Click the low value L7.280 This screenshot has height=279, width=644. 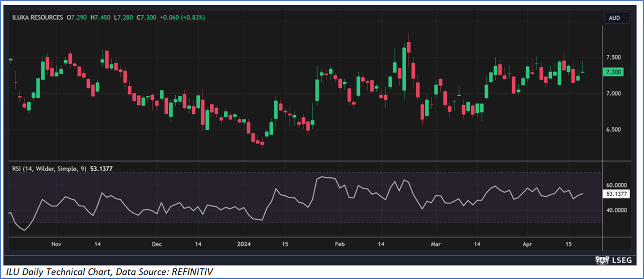123,18
